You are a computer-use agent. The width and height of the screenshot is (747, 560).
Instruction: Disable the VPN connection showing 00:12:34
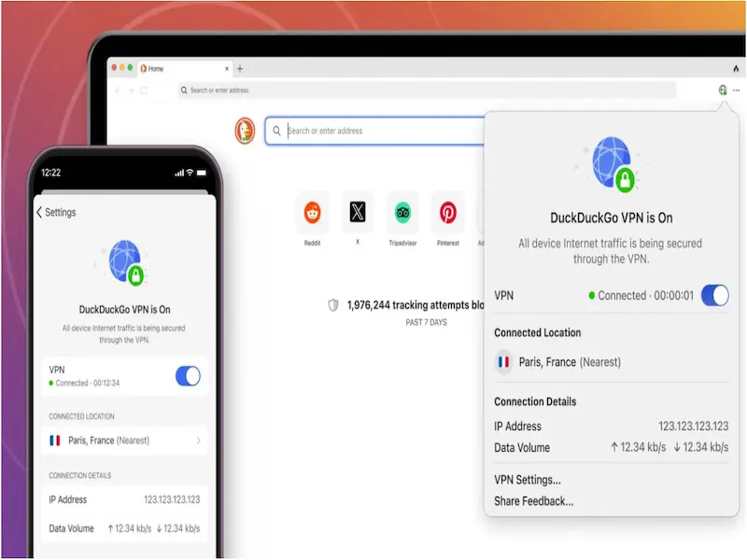tap(187, 376)
